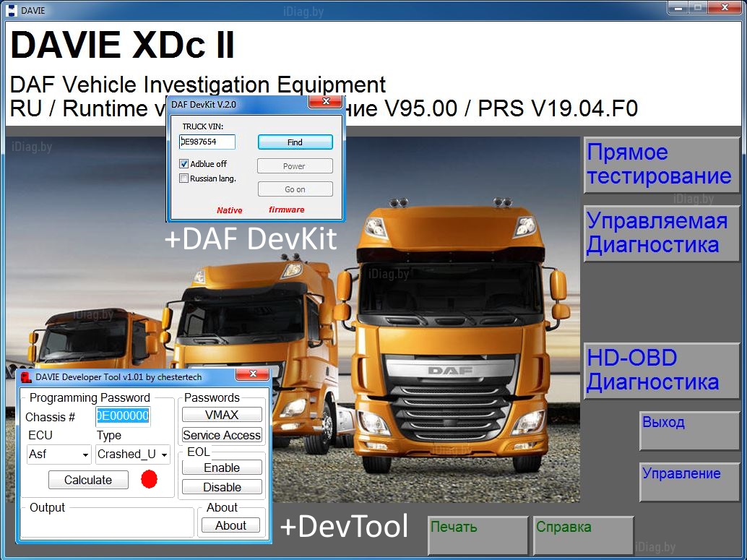The width and height of the screenshot is (747, 560).
Task: Click the Выход button
Action: click(689, 431)
